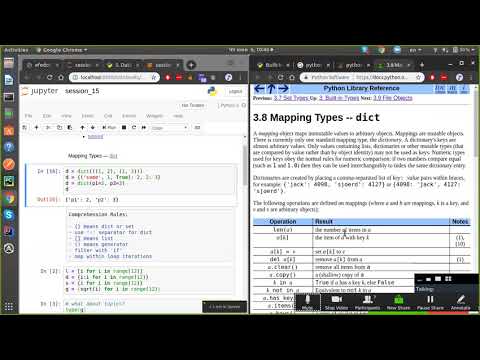Show Applications grid in the Ubuntu dock

pos(9,306)
